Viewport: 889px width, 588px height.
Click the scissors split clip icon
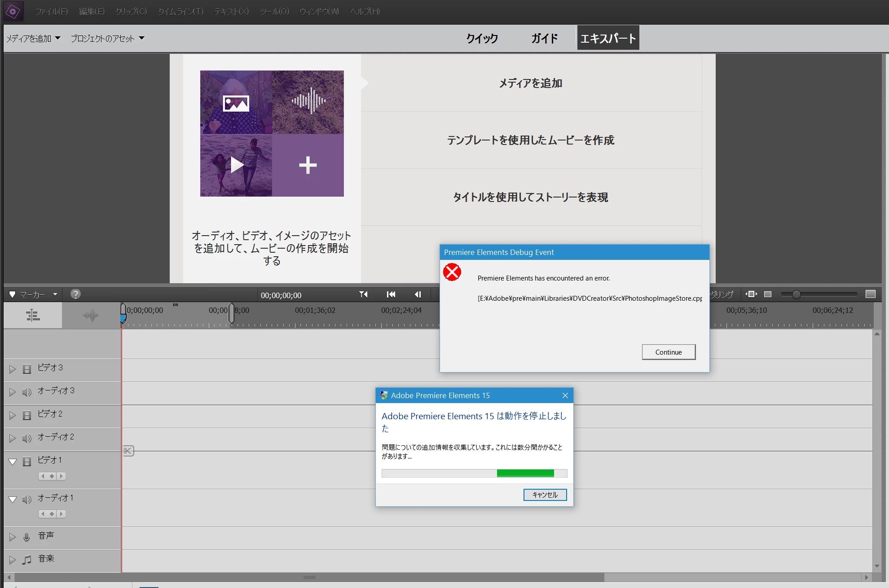128,451
